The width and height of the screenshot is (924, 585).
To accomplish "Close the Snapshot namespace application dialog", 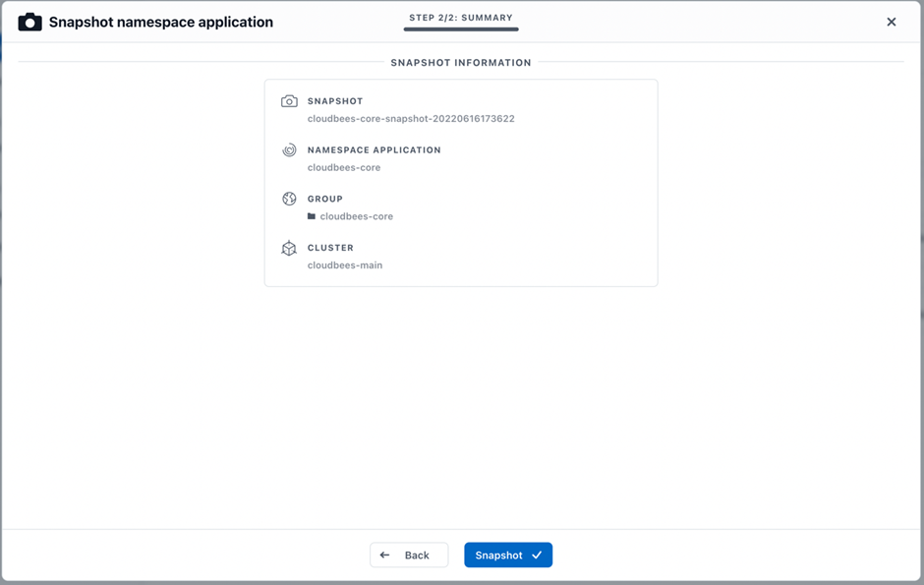I will coord(891,22).
